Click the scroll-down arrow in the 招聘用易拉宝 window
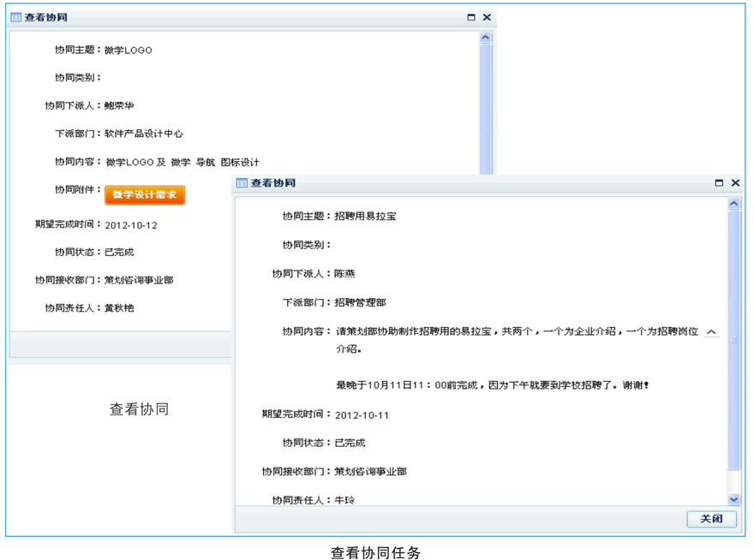Screen dimensions: 754x560 (x=733, y=499)
